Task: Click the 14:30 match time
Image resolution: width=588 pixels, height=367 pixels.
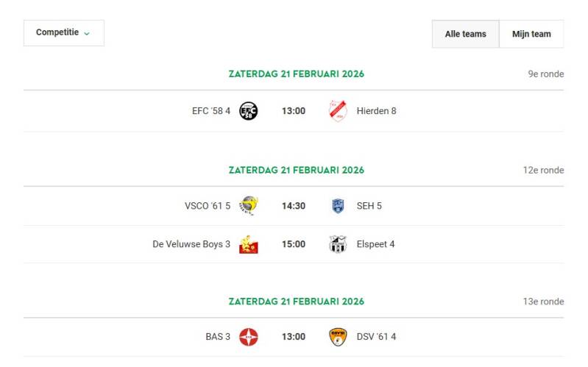Action: point(293,206)
